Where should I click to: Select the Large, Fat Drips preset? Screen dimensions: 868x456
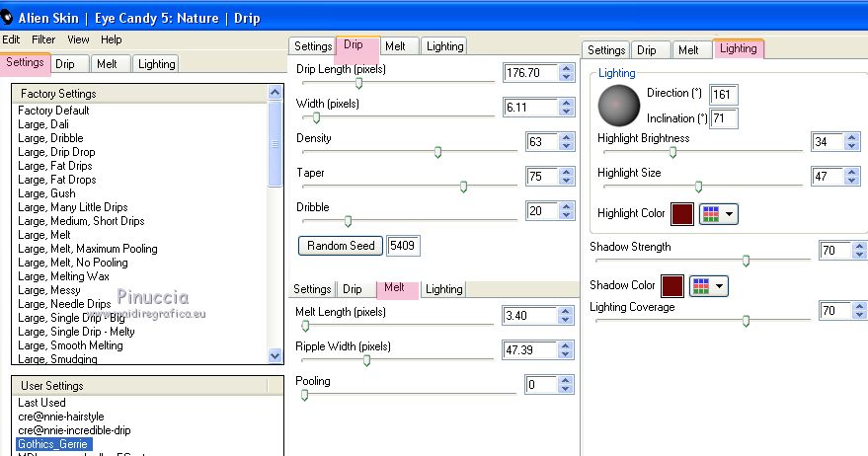[x=54, y=166]
